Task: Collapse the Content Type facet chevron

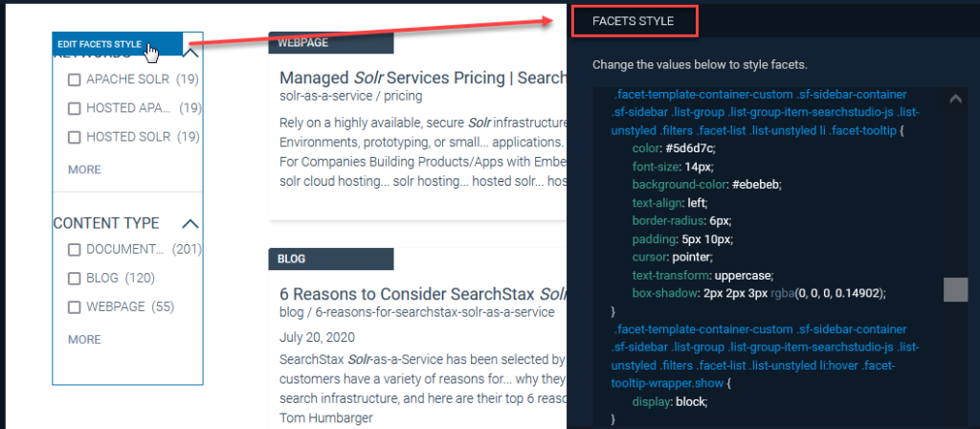Action: pyautogui.click(x=190, y=223)
